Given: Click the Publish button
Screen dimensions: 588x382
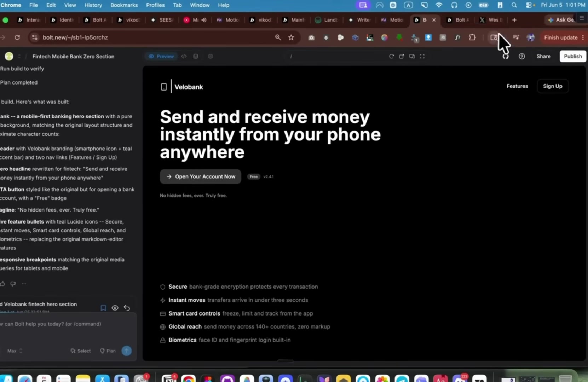Looking at the screenshot, I should [x=573, y=56].
